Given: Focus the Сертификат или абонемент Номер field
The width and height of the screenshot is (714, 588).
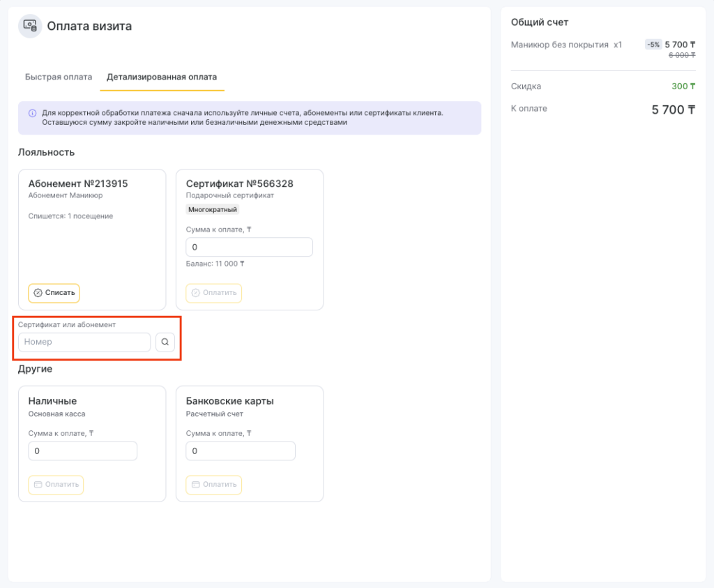Looking at the screenshot, I should pos(84,342).
